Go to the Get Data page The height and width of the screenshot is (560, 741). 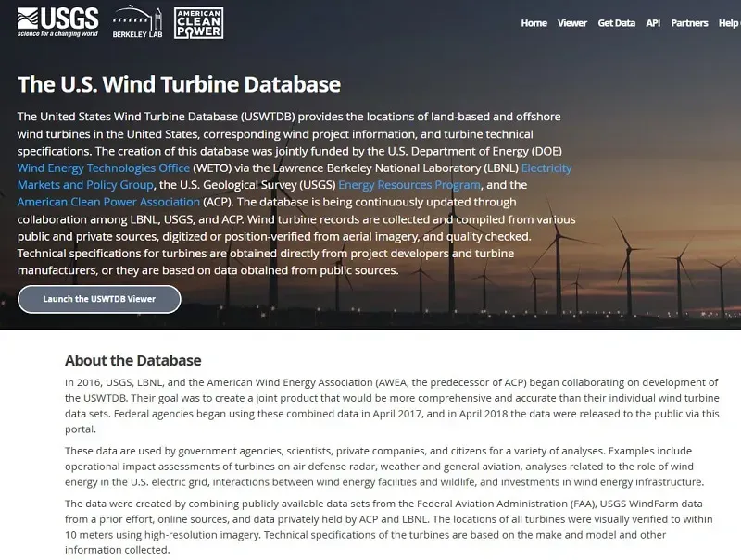(616, 22)
